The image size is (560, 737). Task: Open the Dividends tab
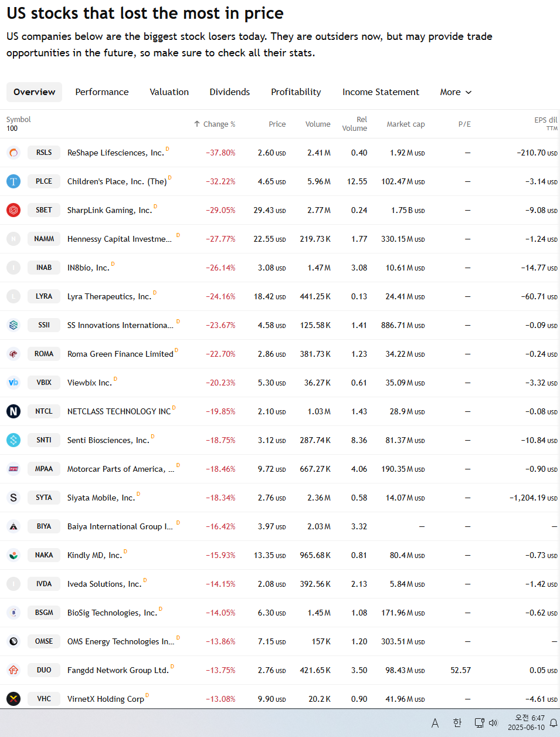point(230,92)
